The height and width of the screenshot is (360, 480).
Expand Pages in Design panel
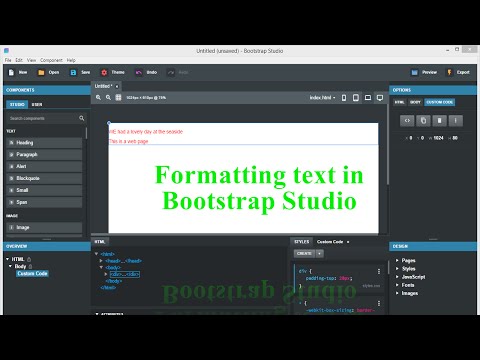[x=397, y=260]
